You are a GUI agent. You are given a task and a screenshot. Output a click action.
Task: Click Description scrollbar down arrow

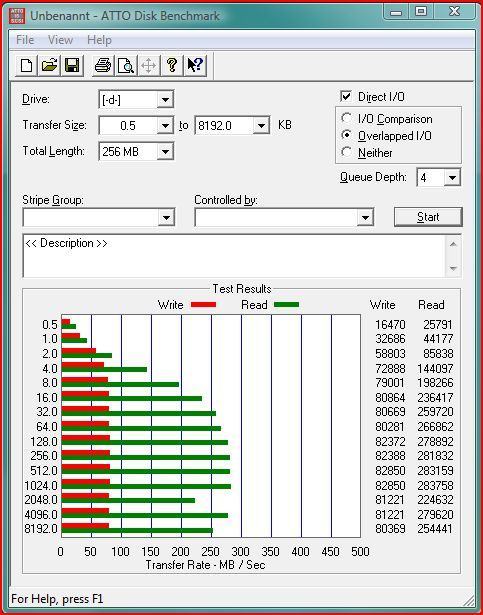pyautogui.click(x=453, y=269)
